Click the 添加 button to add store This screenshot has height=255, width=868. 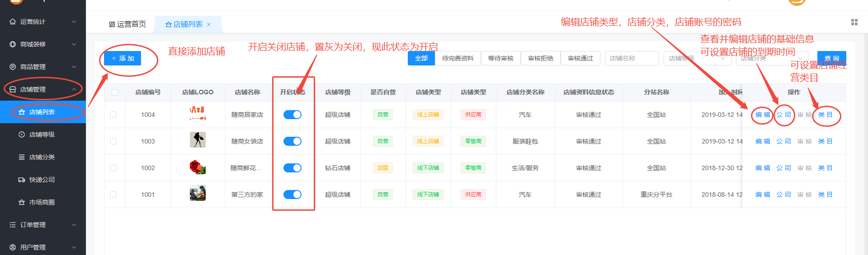(x=123, y=58)
